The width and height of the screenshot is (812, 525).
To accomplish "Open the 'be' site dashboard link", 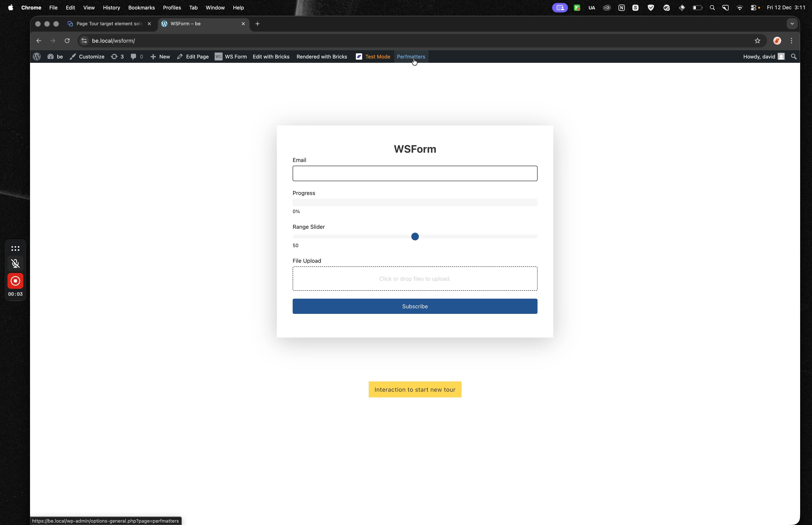I will coord(55,57).
